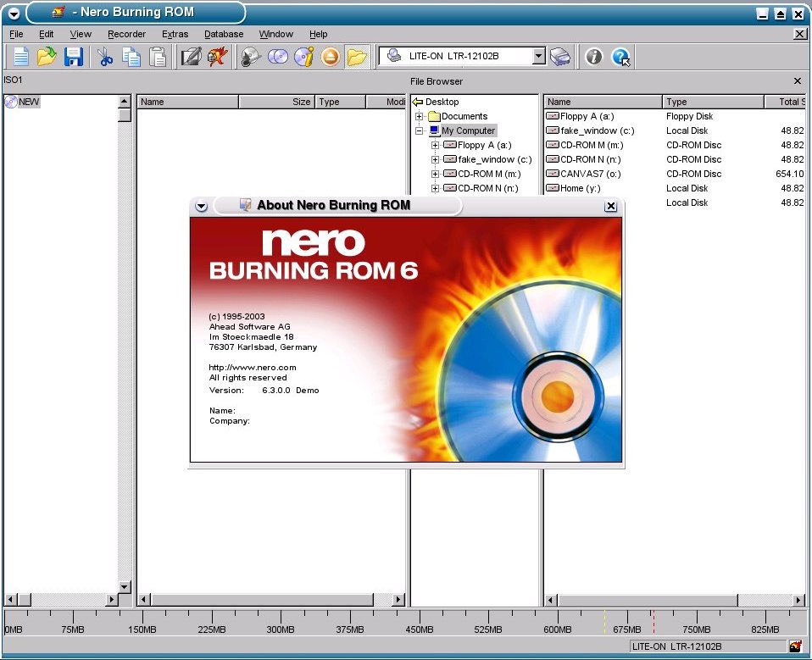Click ISO1 tree scrollbar down arrow

tap(125, 587)
